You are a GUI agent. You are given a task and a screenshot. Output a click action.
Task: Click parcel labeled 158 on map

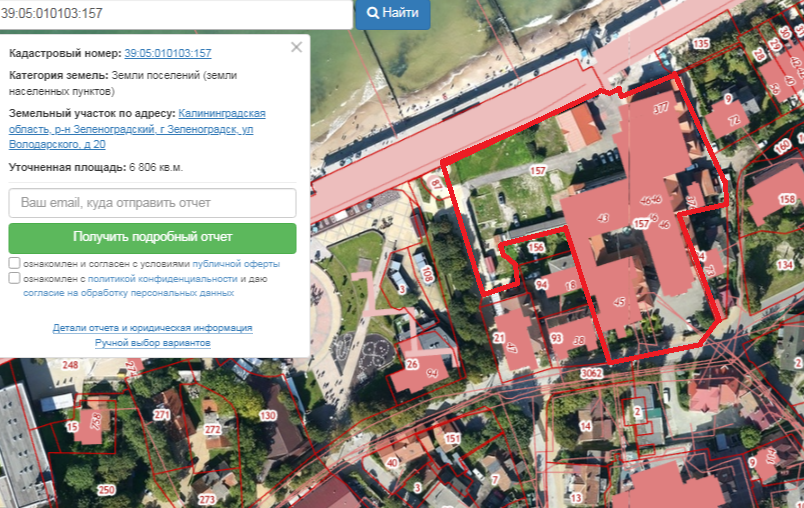click(x=787, y=199)
